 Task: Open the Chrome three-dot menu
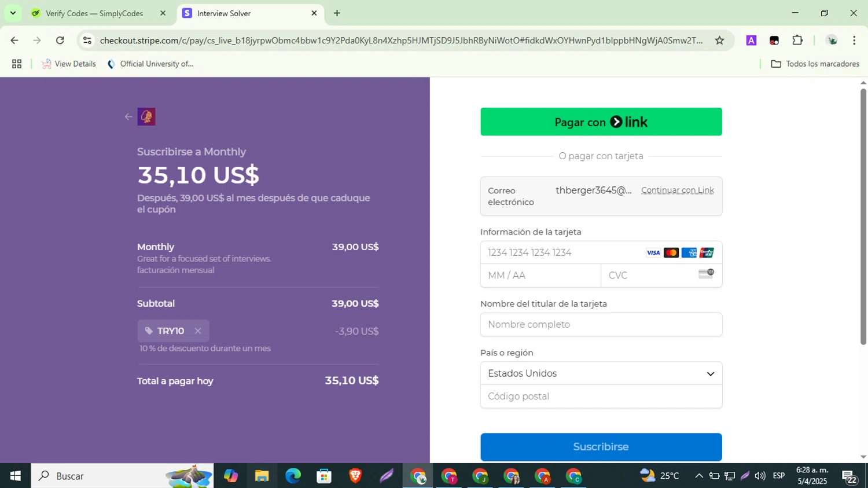click(854, 41)
